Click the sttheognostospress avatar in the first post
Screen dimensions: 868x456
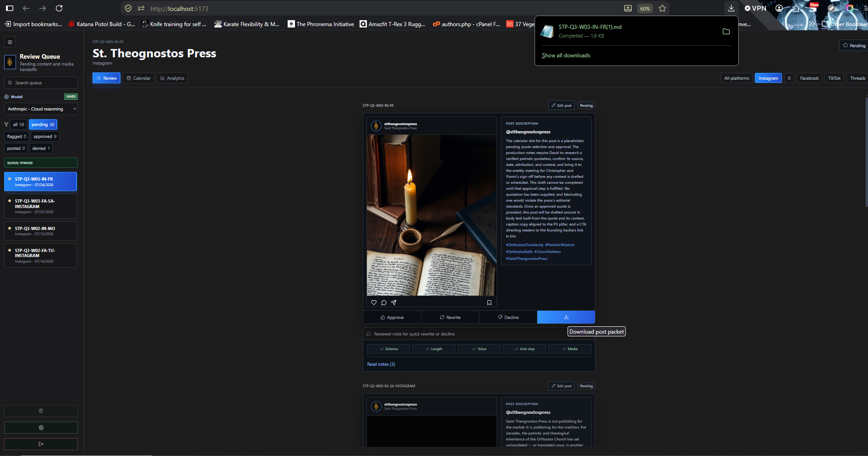[376, 126]
